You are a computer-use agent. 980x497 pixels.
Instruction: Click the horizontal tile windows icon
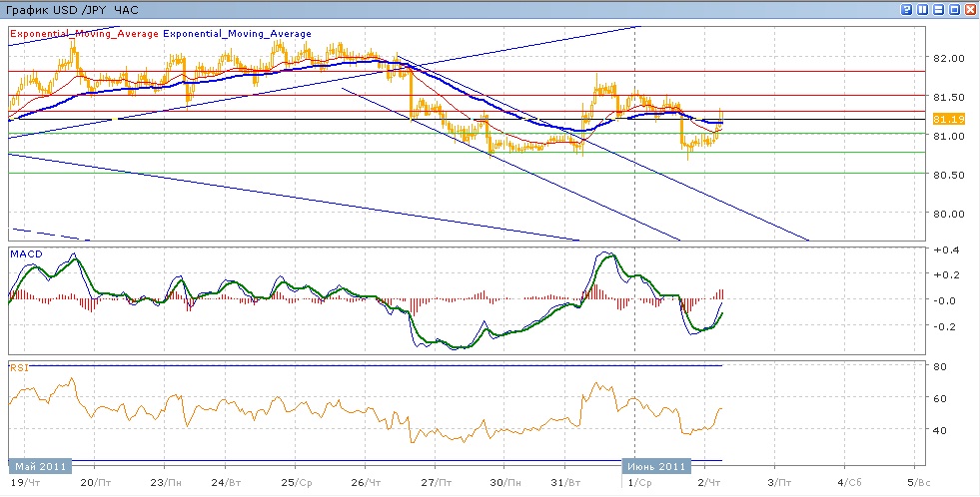click(937, 10)
